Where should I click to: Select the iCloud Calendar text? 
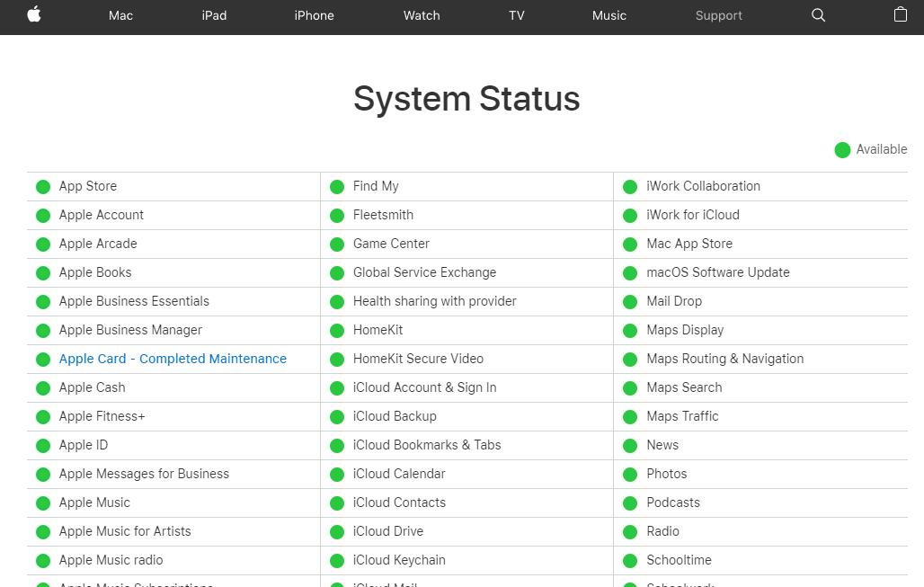click(399, 474)
